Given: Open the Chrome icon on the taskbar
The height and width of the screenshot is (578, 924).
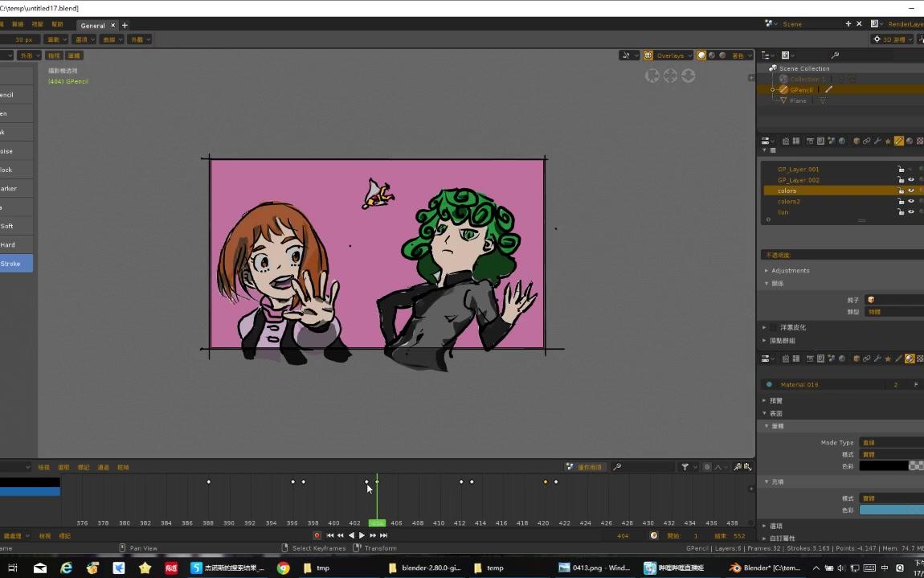Looking at the screenshot, I should click(284, 568).
